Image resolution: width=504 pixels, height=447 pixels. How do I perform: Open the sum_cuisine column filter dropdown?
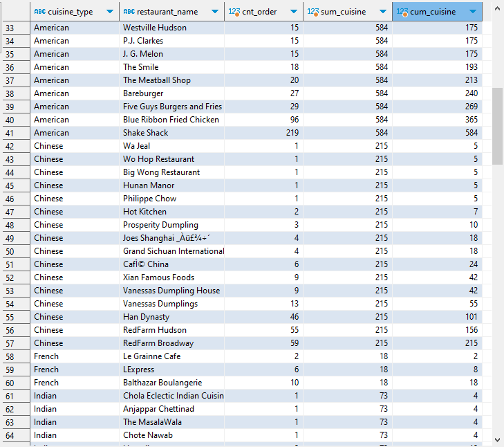point(382,12)
